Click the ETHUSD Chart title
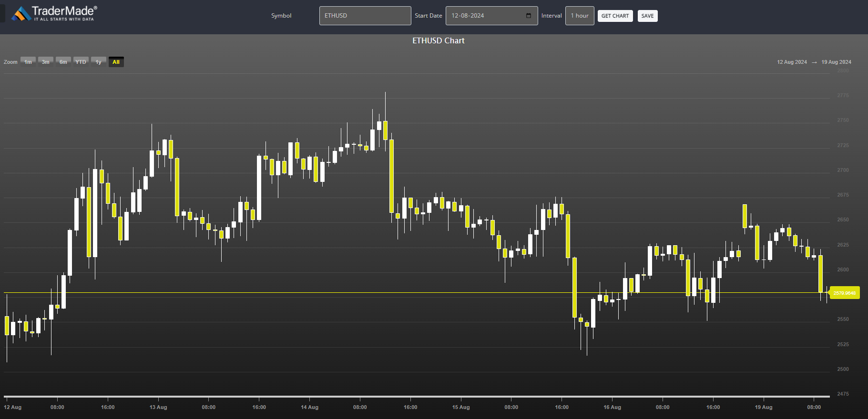The image size is (868, 419). (438, 41)
